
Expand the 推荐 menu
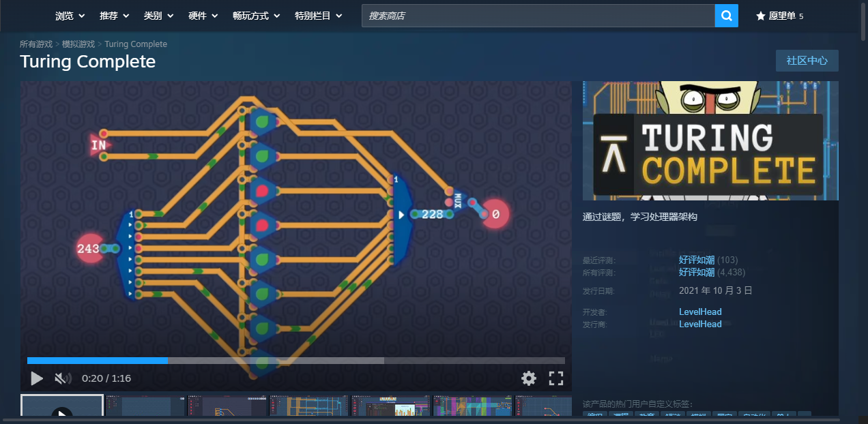coord(115,16)
